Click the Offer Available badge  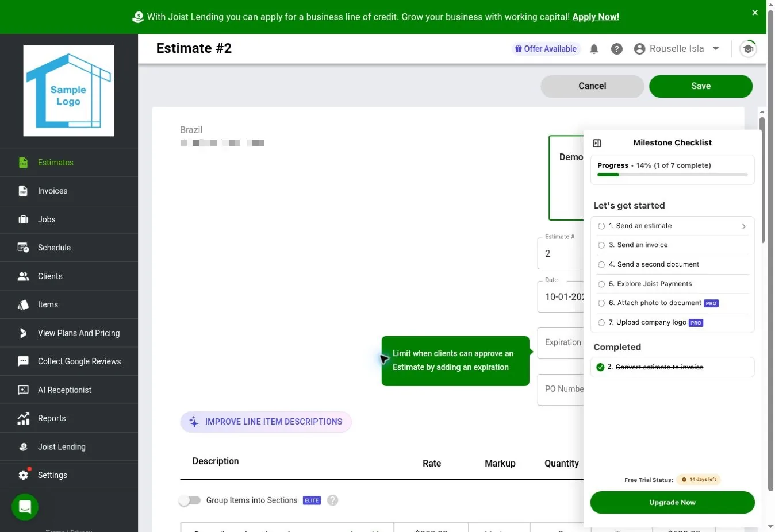point(546,49)
